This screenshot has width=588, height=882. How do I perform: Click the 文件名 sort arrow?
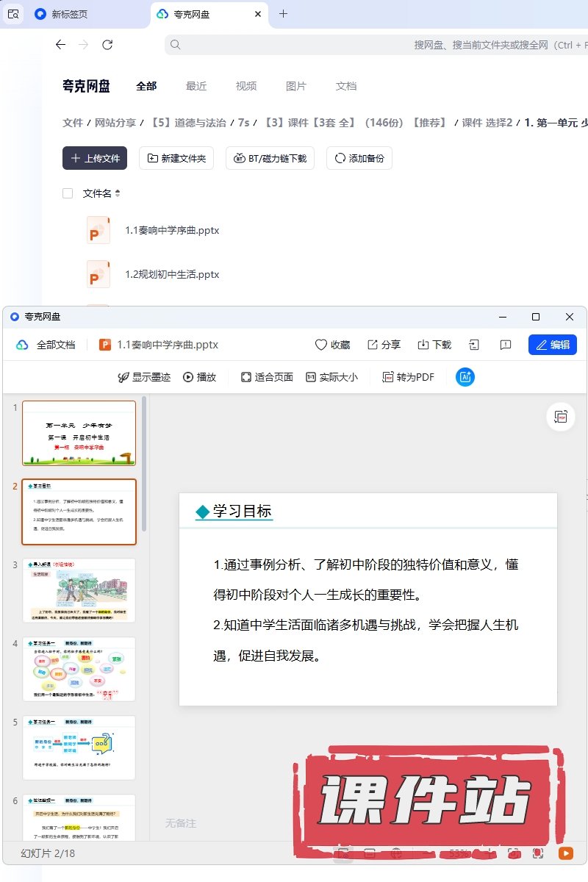118,193
